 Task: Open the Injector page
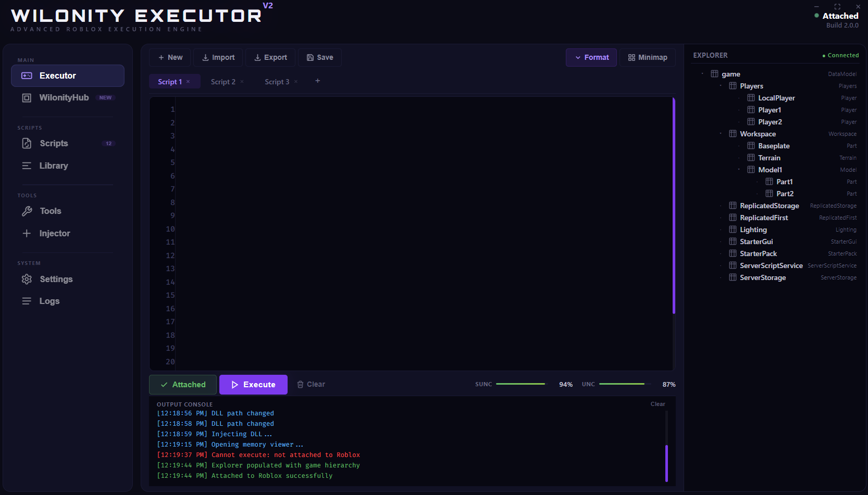[68, 233]
